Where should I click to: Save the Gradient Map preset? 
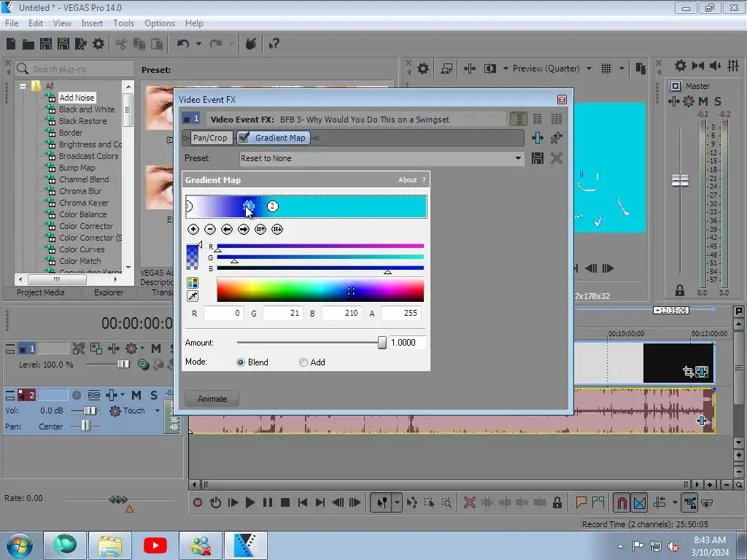point(538,158)
